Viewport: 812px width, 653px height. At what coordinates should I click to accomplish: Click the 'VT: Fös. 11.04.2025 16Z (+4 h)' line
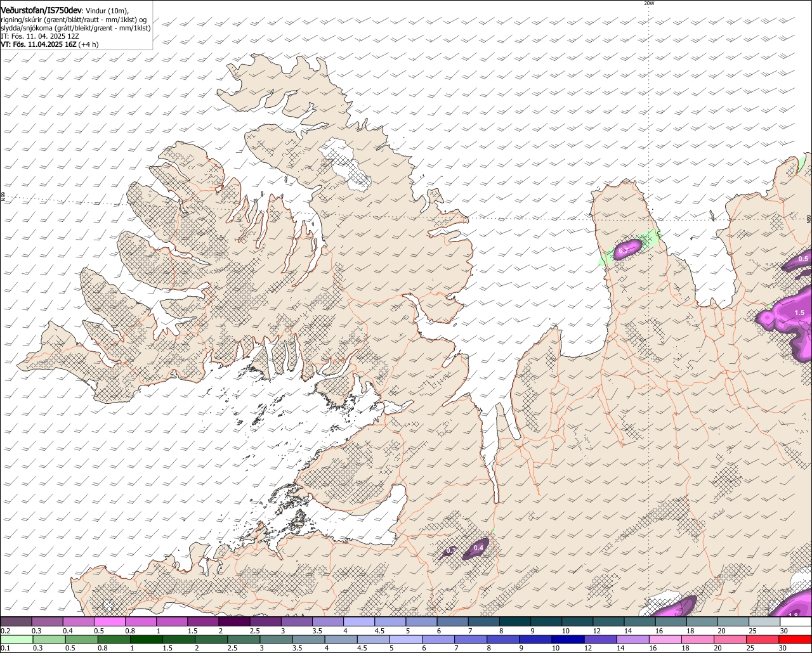coord(49,44)
